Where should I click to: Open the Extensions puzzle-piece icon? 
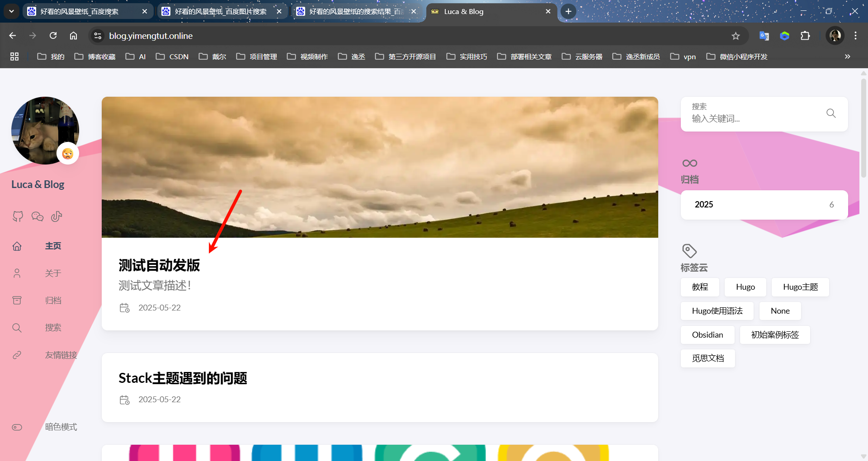[x=805, y=36]
